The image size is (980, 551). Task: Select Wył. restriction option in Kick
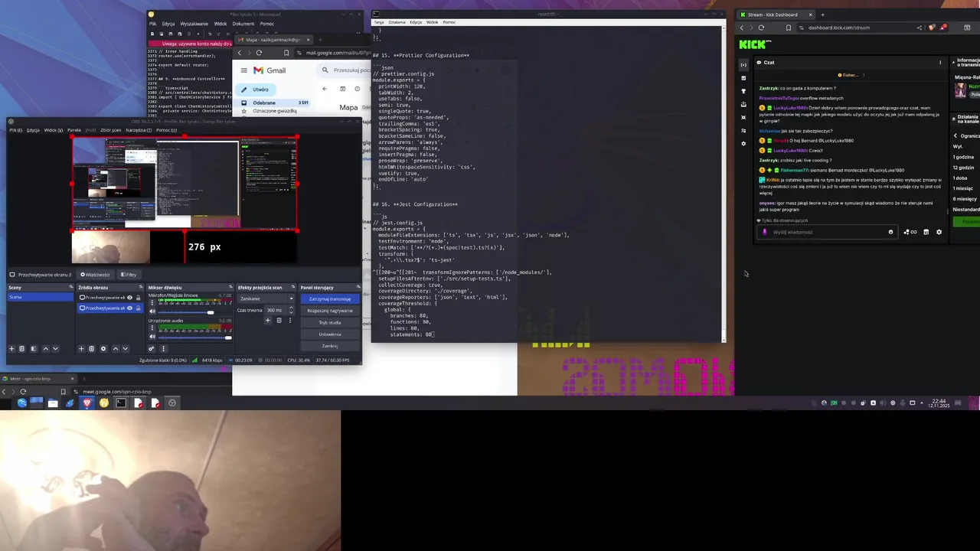958,146
